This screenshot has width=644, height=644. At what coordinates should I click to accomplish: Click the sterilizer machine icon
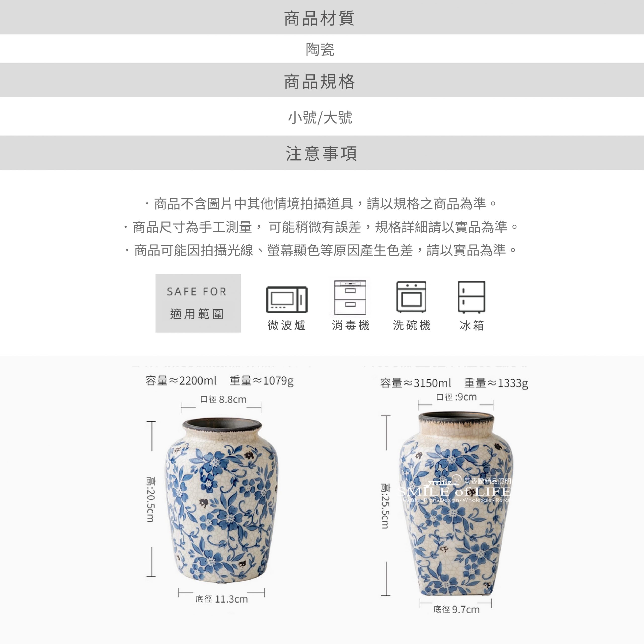coord(350,297)
